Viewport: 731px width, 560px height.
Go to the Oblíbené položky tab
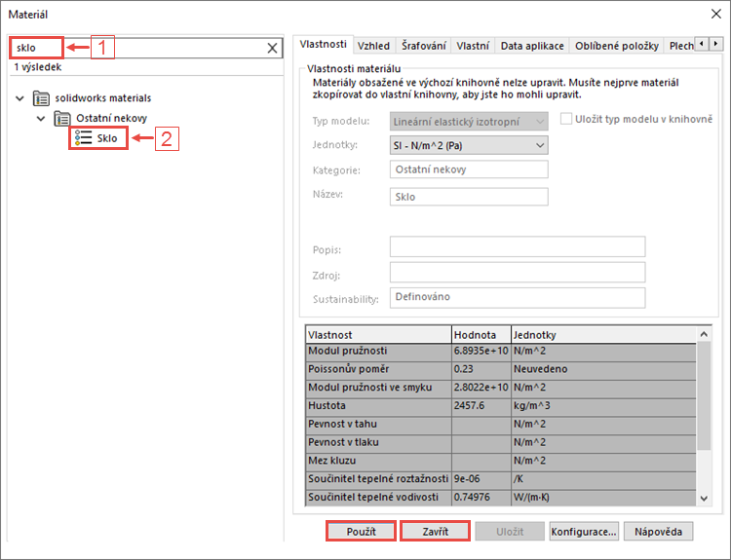pos(617,46)
